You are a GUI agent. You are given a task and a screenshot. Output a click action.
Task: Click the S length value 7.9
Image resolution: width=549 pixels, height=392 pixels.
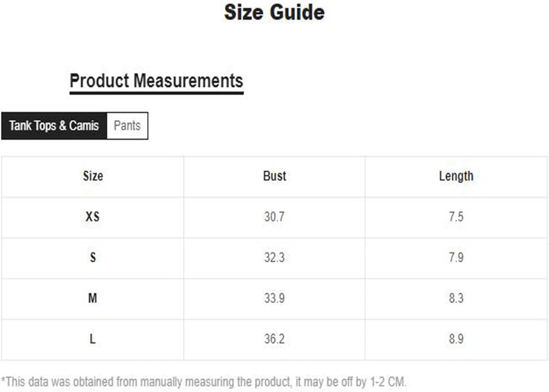pyautogui.click(x=456, y=258)
